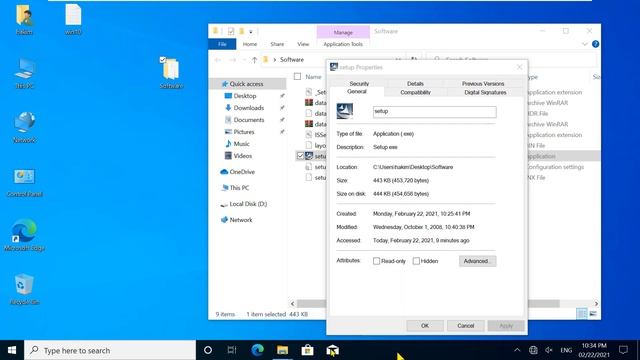Click the Explorer help question mark icon
The image size is (640, 360).
[x=596, y=44]
